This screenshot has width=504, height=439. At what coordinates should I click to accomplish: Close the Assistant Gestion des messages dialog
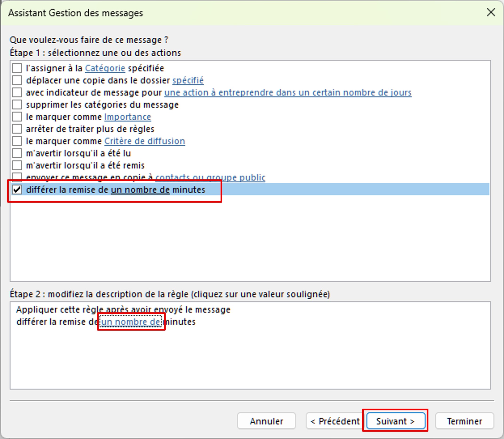pos(491,12)
